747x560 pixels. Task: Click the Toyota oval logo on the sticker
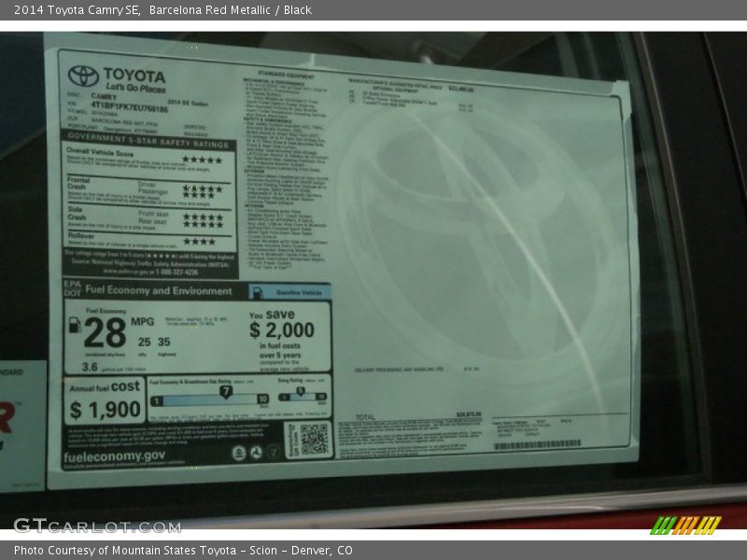pyautogui.click(x=83, y=76)
